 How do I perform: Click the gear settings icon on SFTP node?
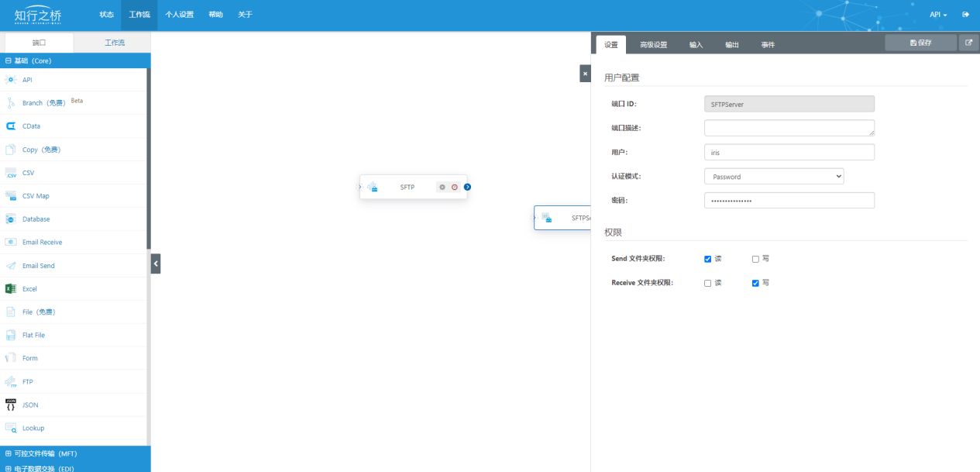coord(442,187)
